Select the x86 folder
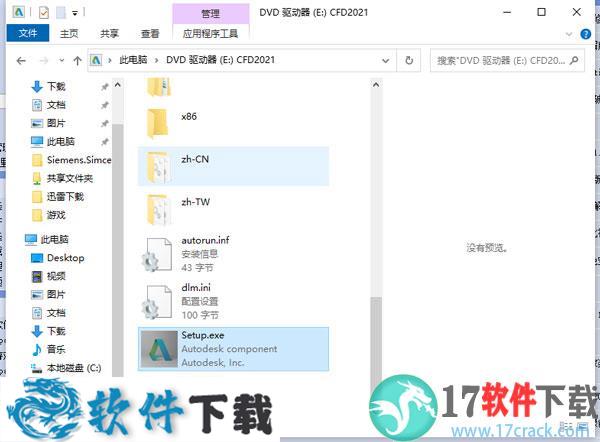 click(233, 123)
